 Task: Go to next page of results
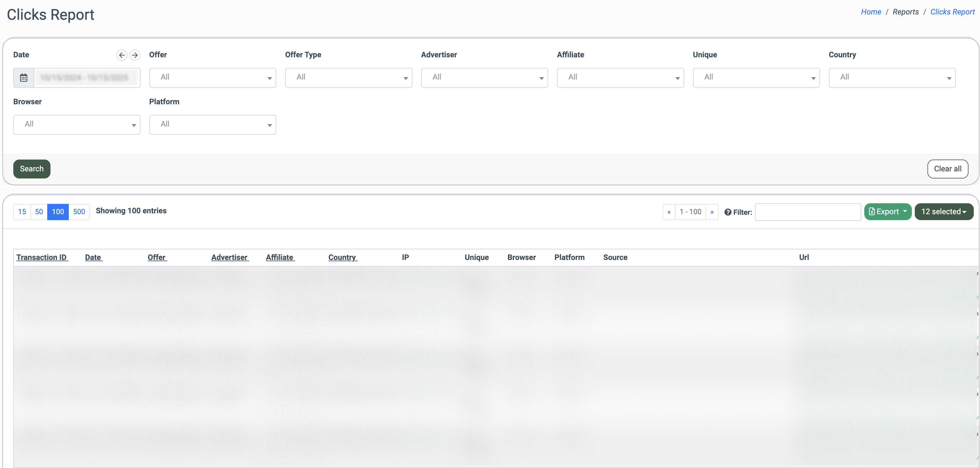712,212
